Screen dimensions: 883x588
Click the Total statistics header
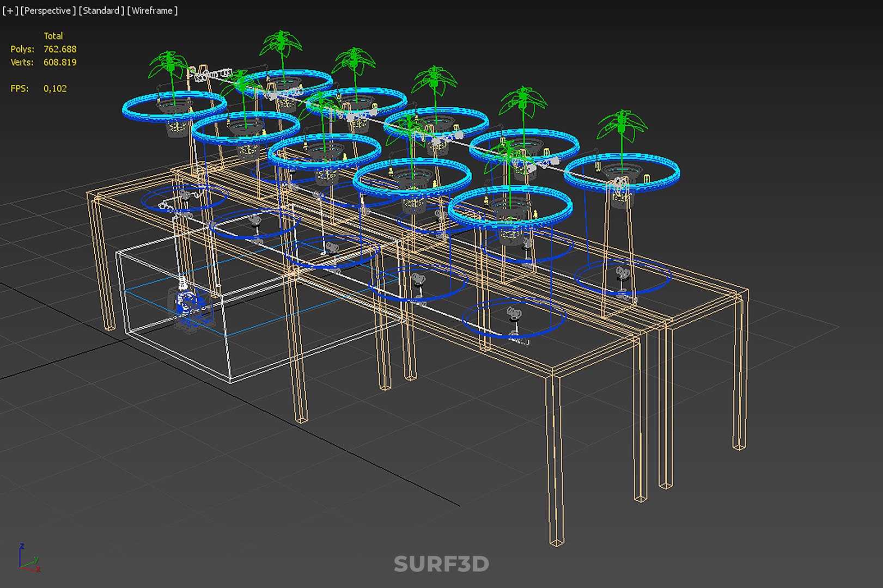point(53,36)
